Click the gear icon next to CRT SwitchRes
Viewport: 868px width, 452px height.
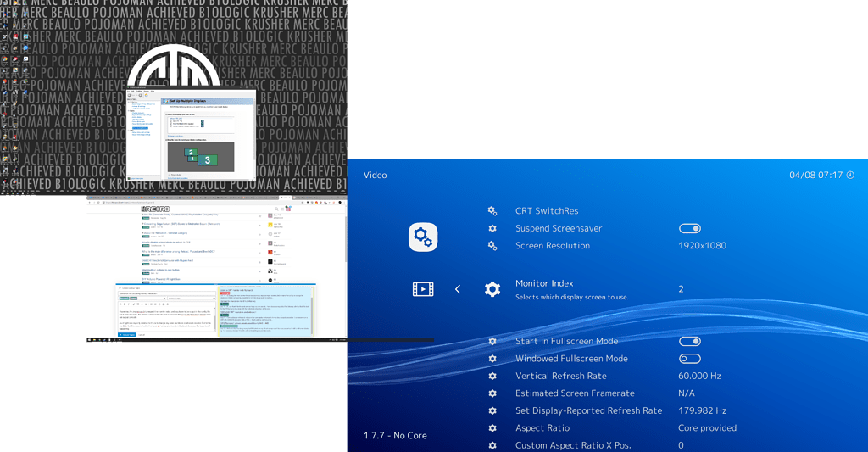pos(492,211)
